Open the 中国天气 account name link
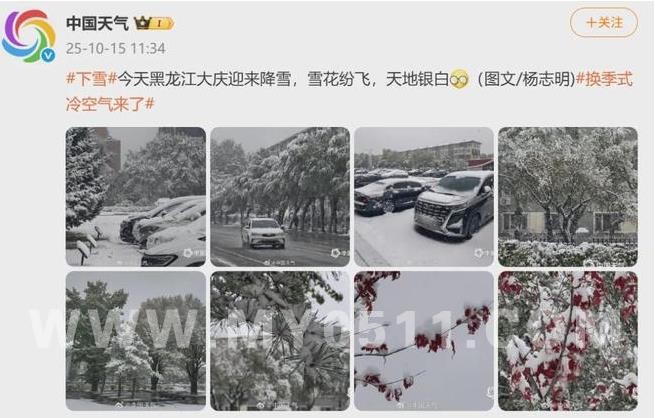The height and width of the screenshot is (418, 655). (x=97, y=23)
